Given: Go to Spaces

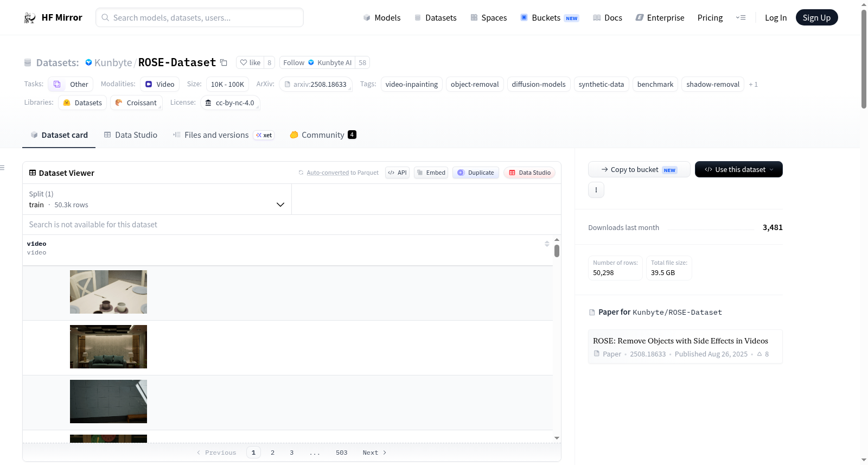Looking at the screenshot, I should (x=488, y=18).
